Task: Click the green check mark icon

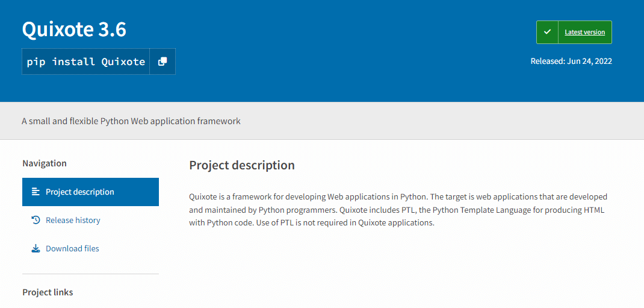Action: click(547, 32)
